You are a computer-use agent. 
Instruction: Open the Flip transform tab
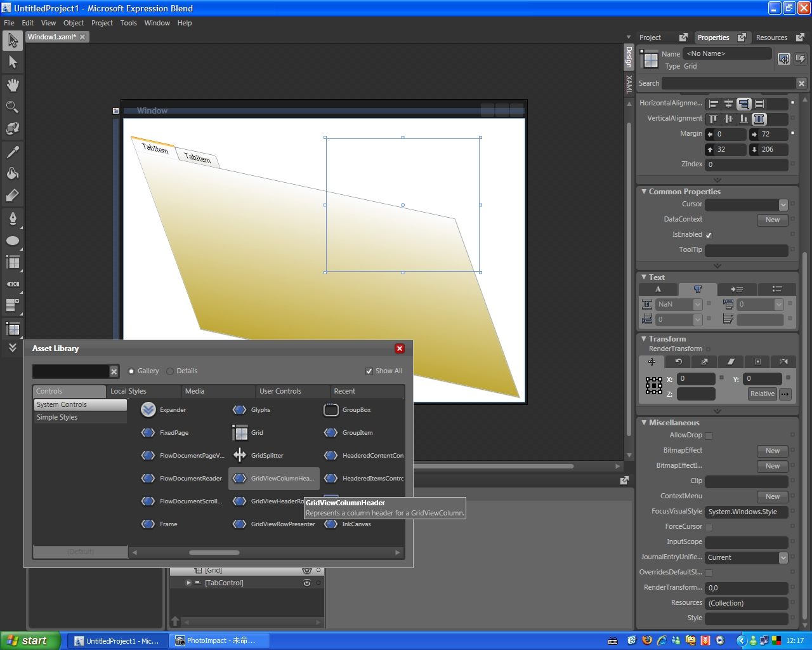(783, 361)
